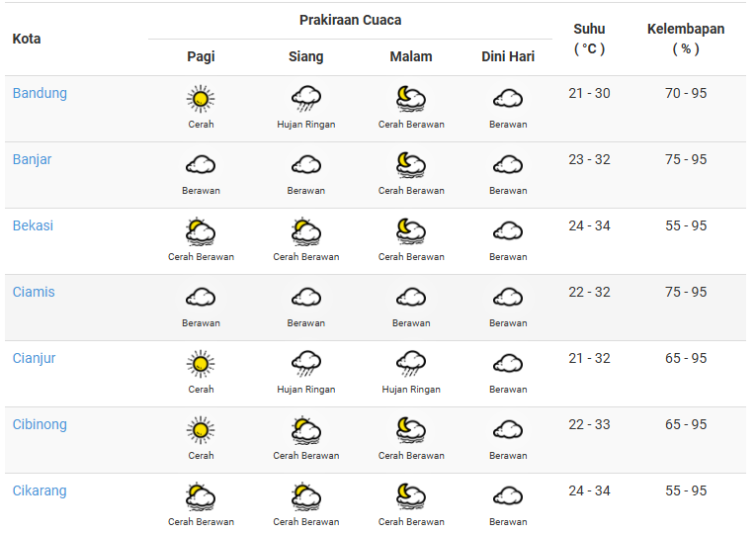The image size is (756, 534).
Task: Click Cibinong's night Cerah Berawan icon
Action: 410,429
